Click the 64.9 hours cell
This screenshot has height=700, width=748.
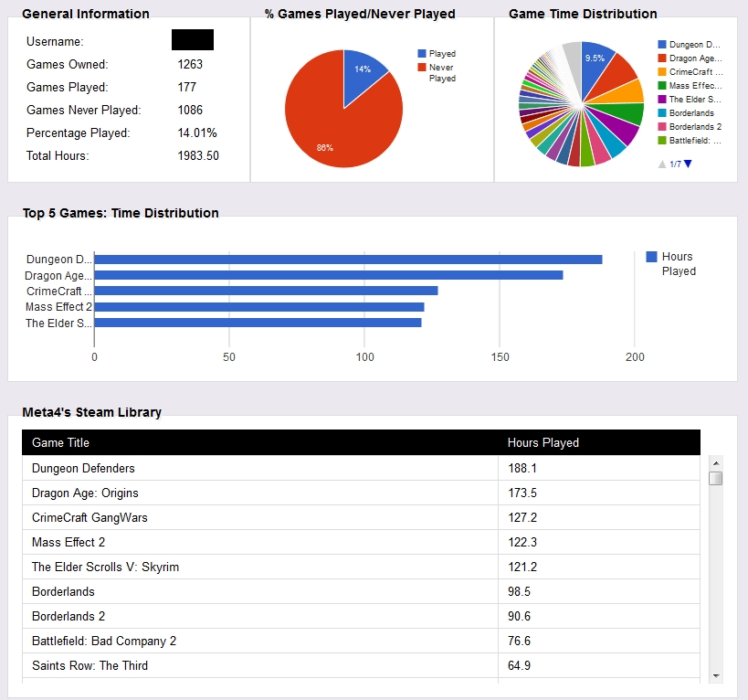tap(599, 665)
